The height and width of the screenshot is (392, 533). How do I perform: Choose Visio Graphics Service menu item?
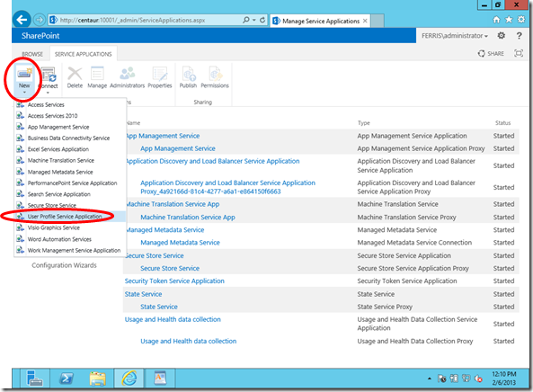70,227
